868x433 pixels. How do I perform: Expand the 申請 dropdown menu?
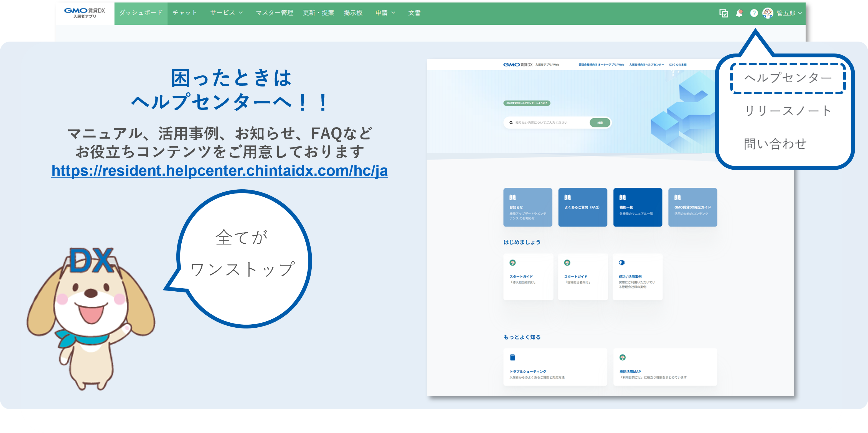pos(385,13)
